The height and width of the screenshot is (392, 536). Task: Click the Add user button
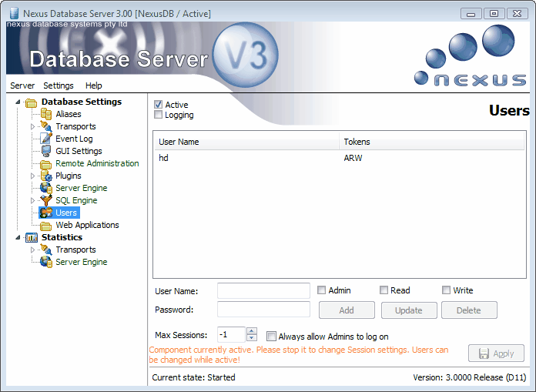pyautogui.click(x=347, y=310)
